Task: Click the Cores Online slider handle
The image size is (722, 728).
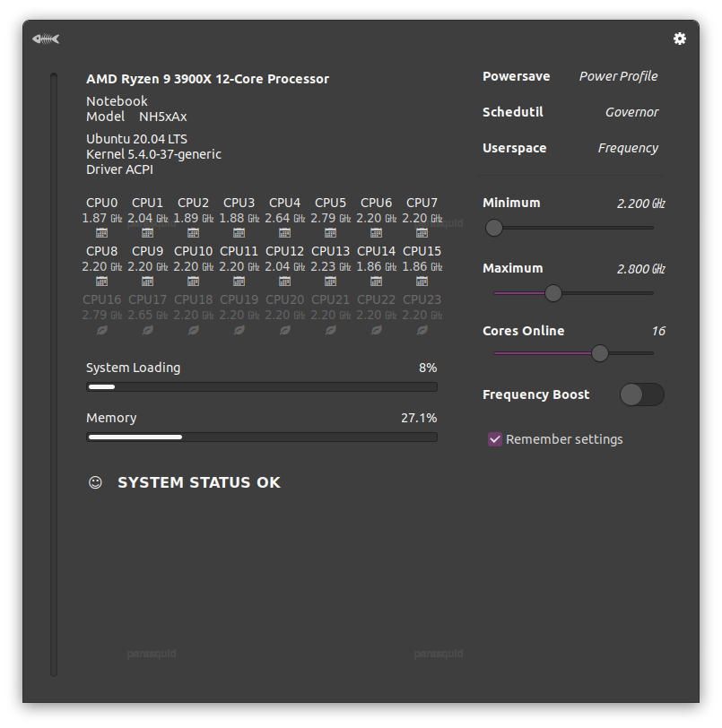Action: tap(600, 353)
